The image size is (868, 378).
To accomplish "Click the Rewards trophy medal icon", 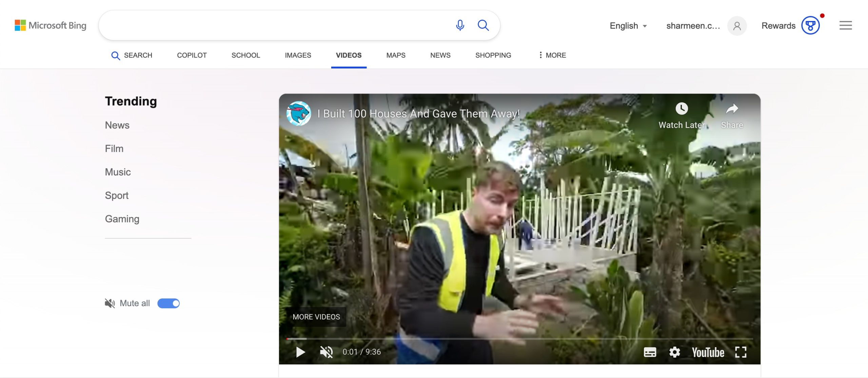I will [810, 25].
